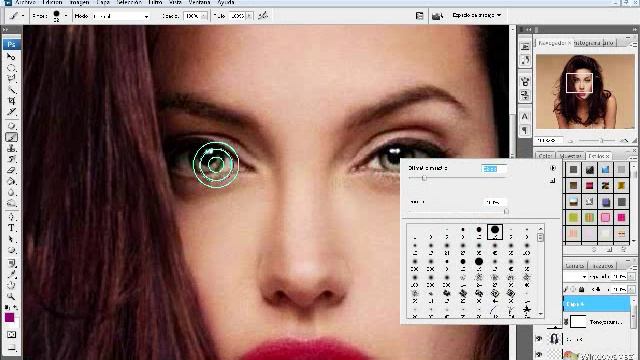Select the Move tool in toolbox
The width and height of the screenshot is (640, 360).
[x=11, y=57]
